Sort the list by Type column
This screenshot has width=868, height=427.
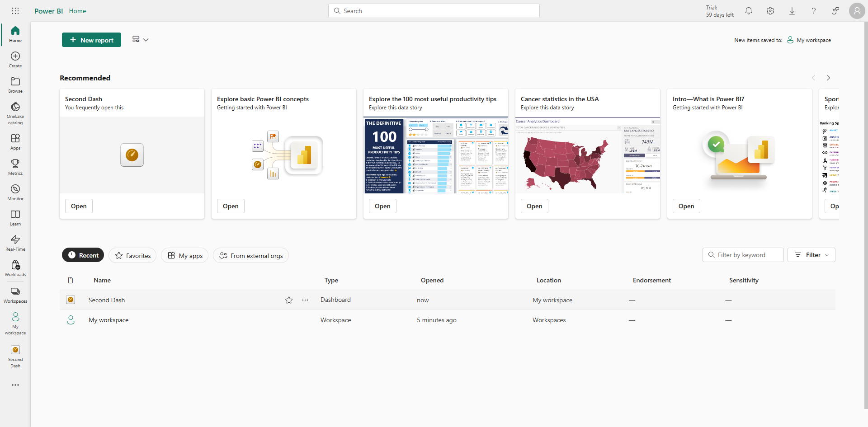(x=331, y=280)
